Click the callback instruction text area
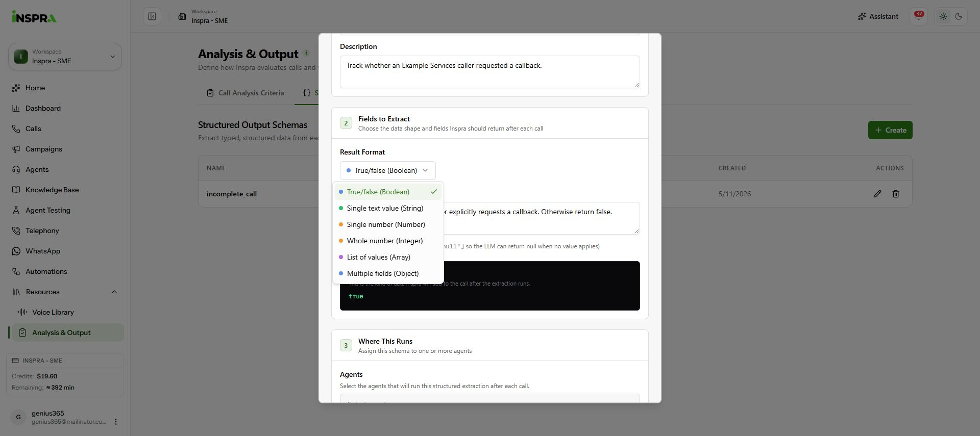 (541, 218)
